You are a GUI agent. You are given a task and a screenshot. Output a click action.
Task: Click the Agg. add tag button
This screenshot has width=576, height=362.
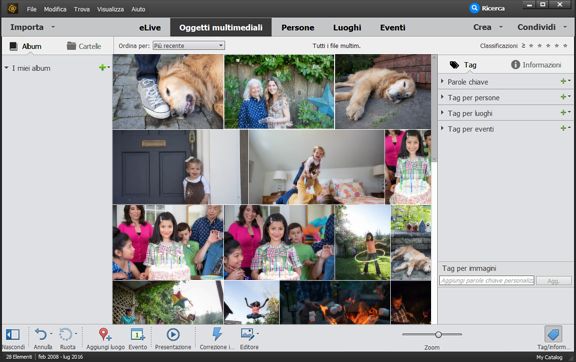(554, 281)
